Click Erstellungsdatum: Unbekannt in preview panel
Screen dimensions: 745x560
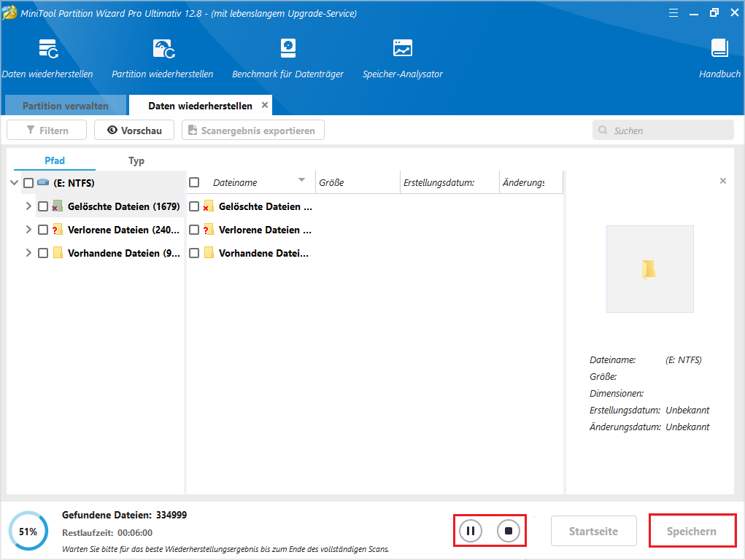tap(649, 410)
